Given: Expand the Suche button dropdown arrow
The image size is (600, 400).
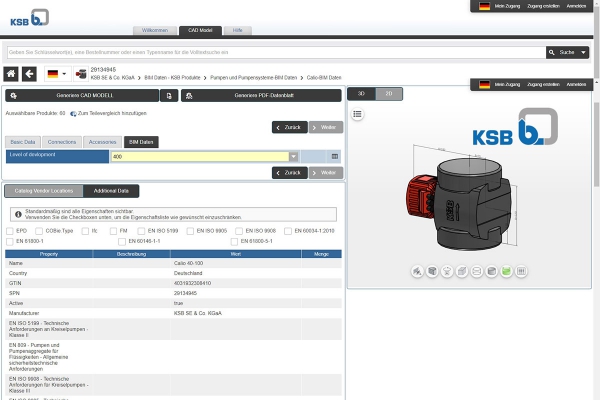Looking at the screenshot, I should [583, 52].
